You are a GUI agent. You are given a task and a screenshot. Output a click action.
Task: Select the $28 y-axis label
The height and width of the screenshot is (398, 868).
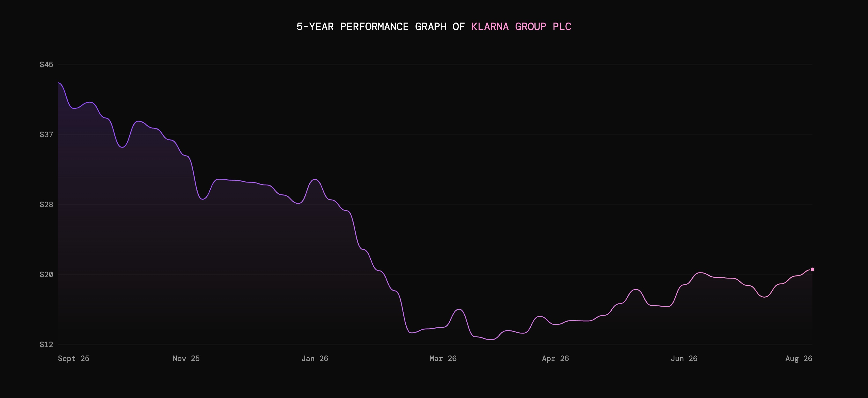[47, 205]
